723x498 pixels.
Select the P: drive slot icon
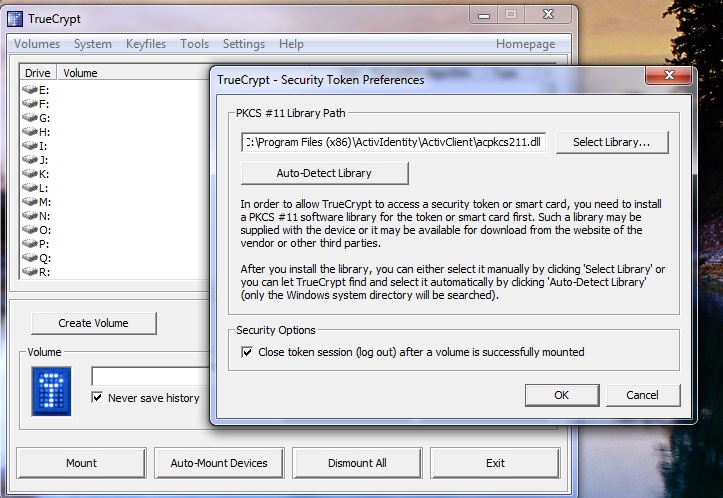click(x=30, y=243)
